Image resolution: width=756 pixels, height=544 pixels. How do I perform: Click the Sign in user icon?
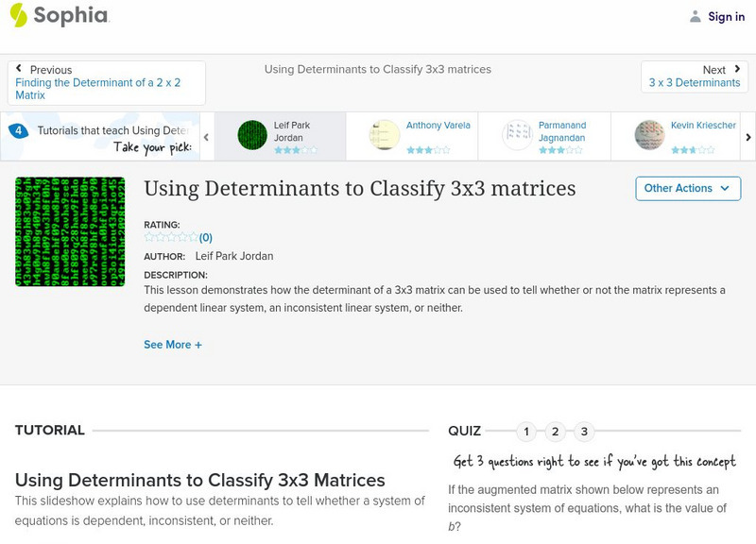click(696, 16)
